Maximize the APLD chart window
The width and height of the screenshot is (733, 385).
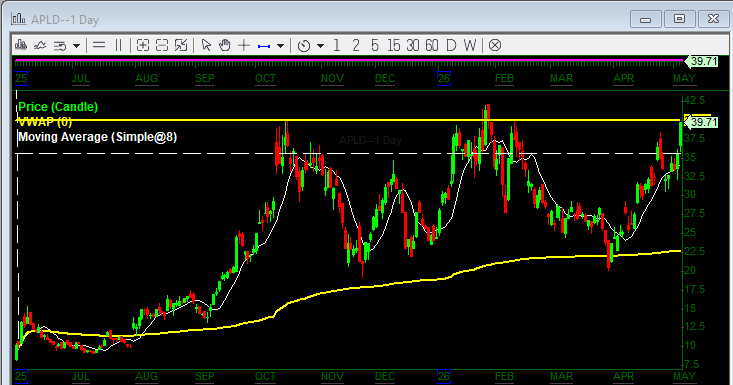point(679,19)
